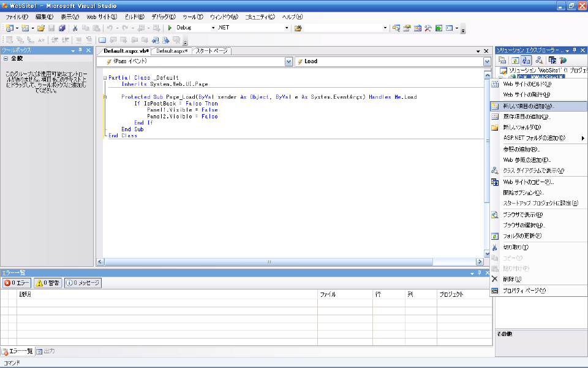Click the Toggle Bookmark icon in text editor toolbar
Image resolution: width=588 pixels, height=368 pixels.
click(102, 40)
